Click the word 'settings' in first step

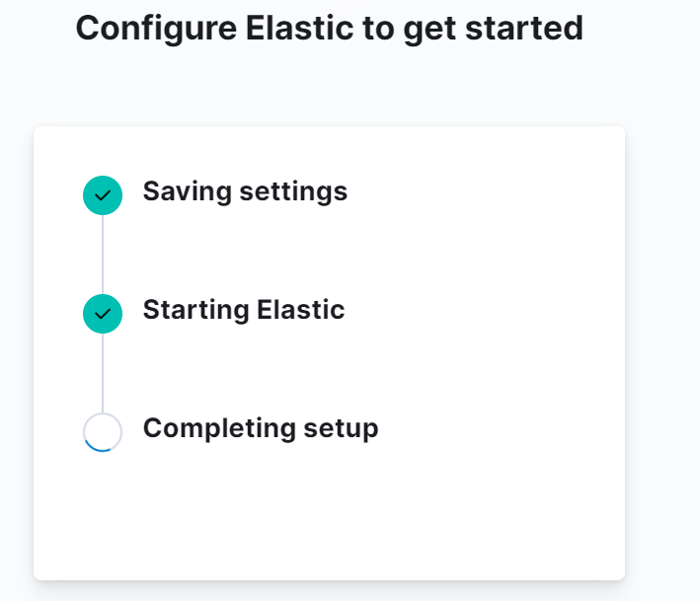point(293,192)
